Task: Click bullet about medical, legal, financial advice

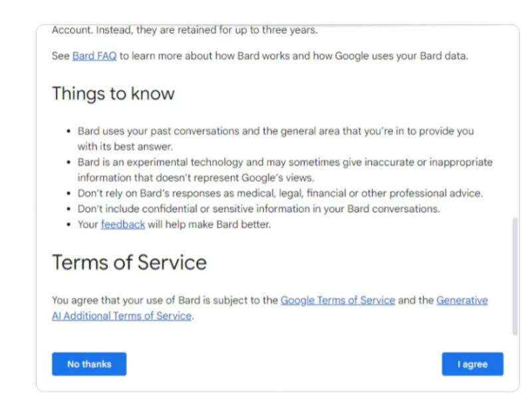Action: click(280, 193)
